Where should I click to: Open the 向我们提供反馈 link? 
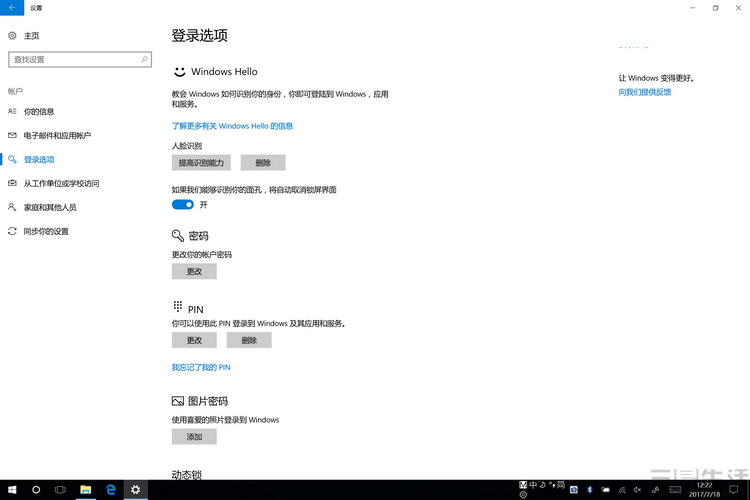[645, 92]
